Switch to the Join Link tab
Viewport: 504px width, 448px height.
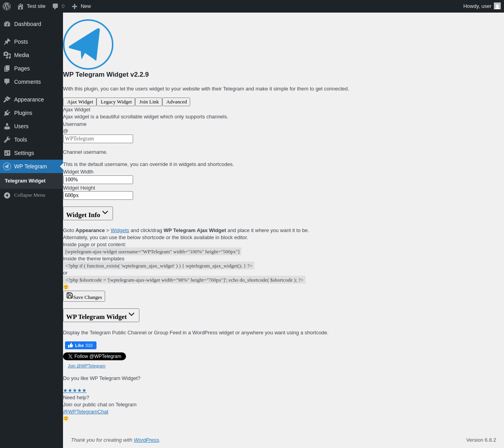pyautogui.click(x=149, y=102)
